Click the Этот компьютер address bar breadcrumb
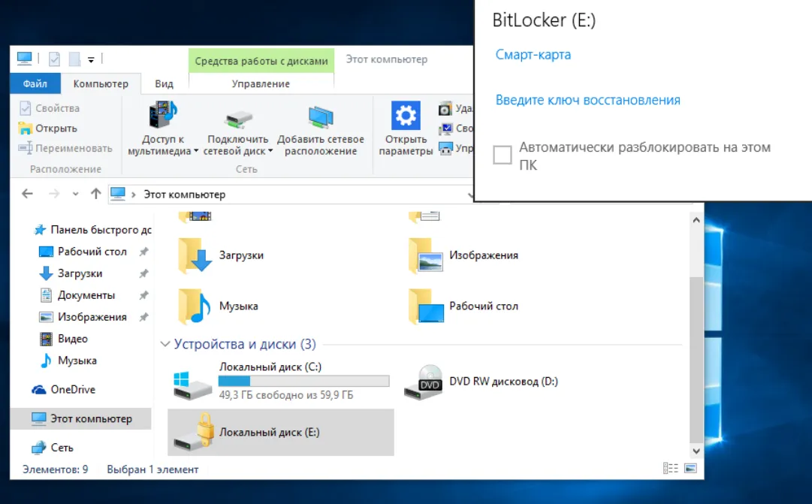This screenshot has width=812, height=504. coord(184,195)
